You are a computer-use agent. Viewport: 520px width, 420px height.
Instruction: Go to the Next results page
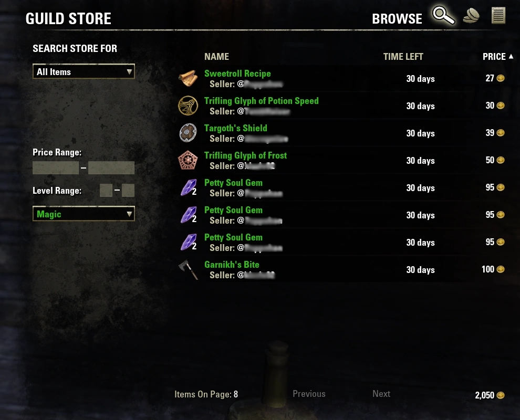[x=381, y=394]
